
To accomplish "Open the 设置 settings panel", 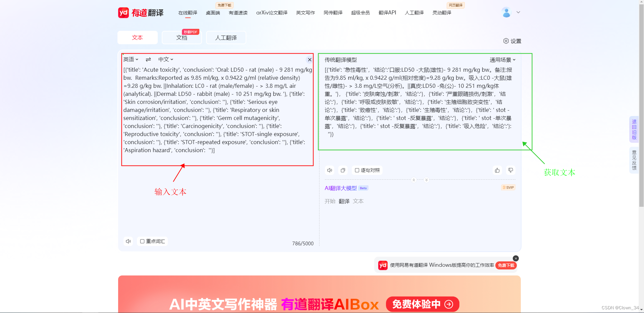I will (x=512, y=41).
